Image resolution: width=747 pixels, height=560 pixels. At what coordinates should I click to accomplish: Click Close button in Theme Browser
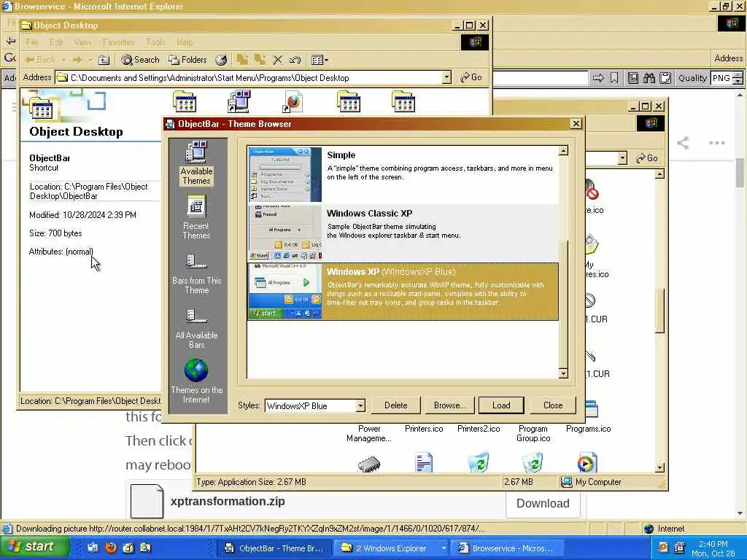[x=553, y=405]
